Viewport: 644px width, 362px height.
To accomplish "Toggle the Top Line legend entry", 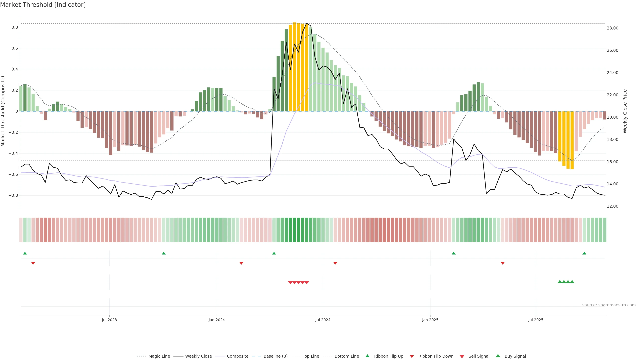I will tap(311, 356).
